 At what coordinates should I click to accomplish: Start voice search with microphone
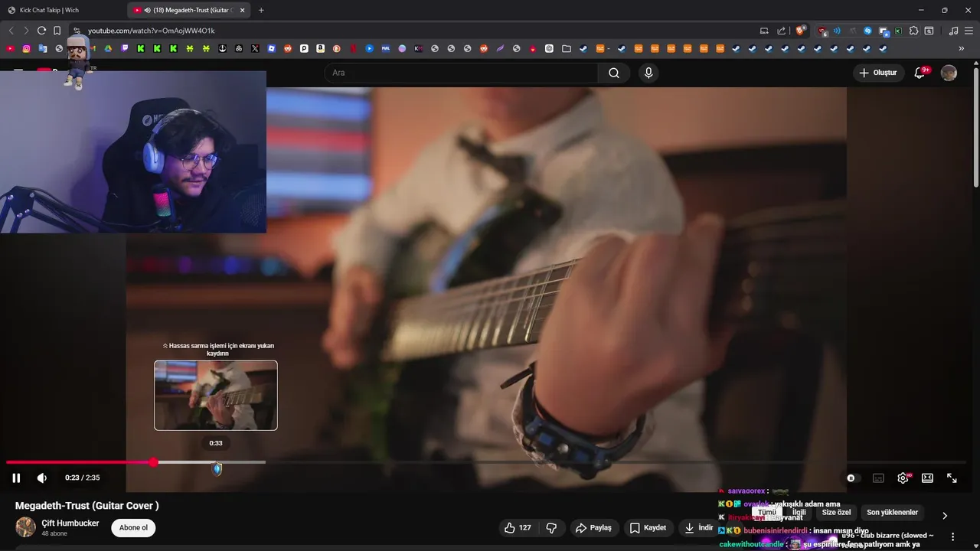648,73
